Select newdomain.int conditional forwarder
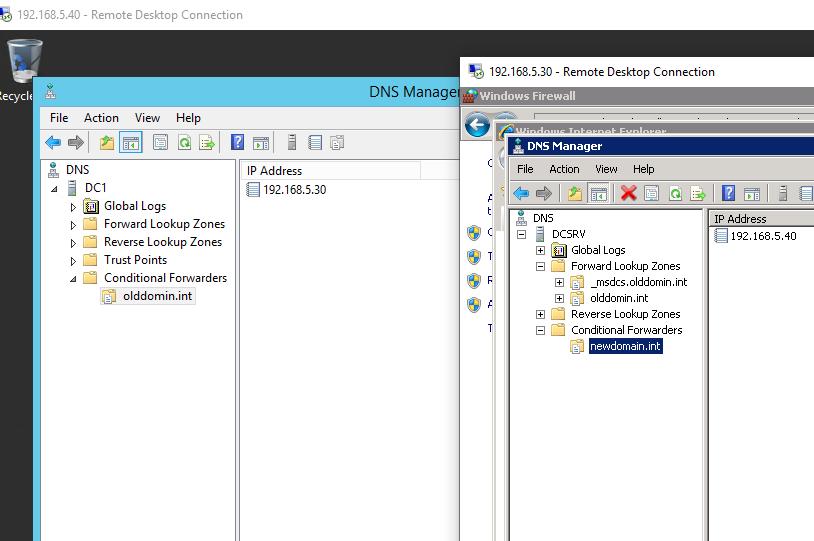 [625, 346]
